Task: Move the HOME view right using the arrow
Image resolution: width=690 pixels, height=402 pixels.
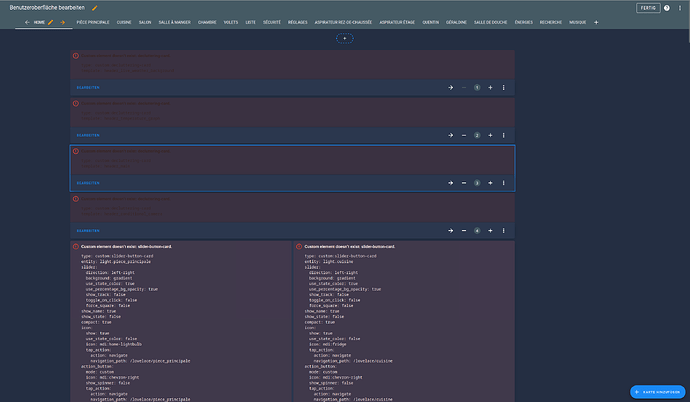Action: pyautogui.click(x=62, y=22)
